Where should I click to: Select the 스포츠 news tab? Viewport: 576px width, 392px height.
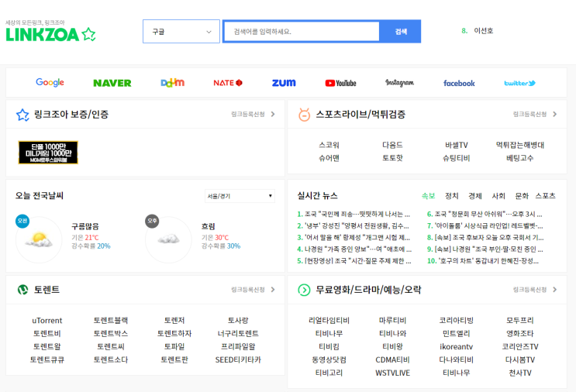point(546,196)
